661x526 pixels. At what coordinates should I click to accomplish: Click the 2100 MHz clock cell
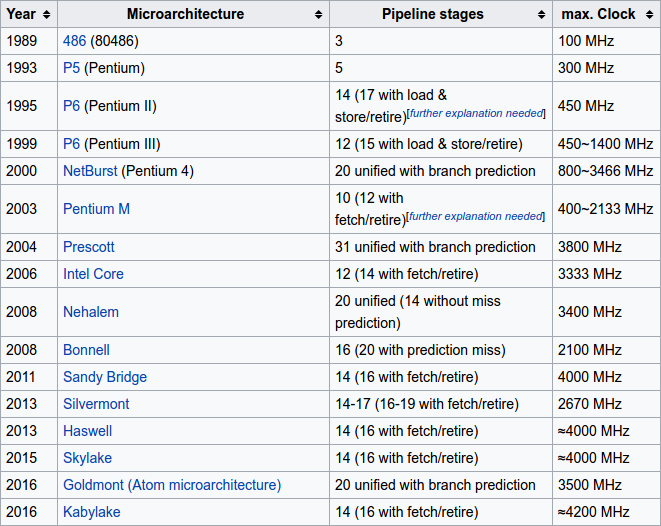point(606,350)
